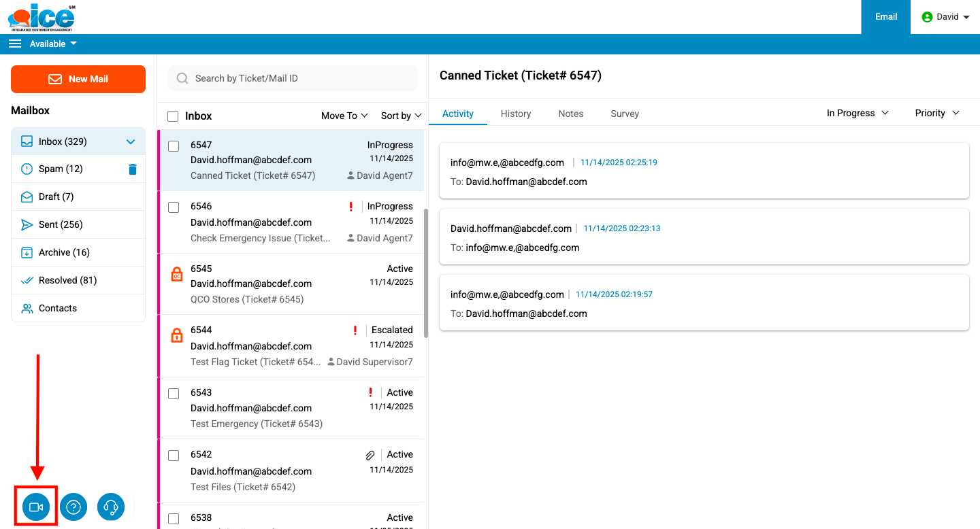Open the hamburger menu icon
This screenshot has width=980, height=529.
(15, 44)
